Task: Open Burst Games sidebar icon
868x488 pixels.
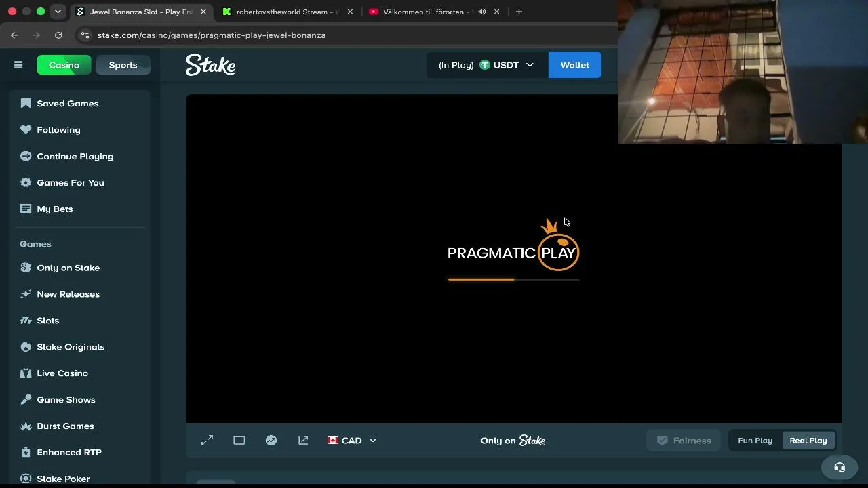Action: (x=26, y=426)
